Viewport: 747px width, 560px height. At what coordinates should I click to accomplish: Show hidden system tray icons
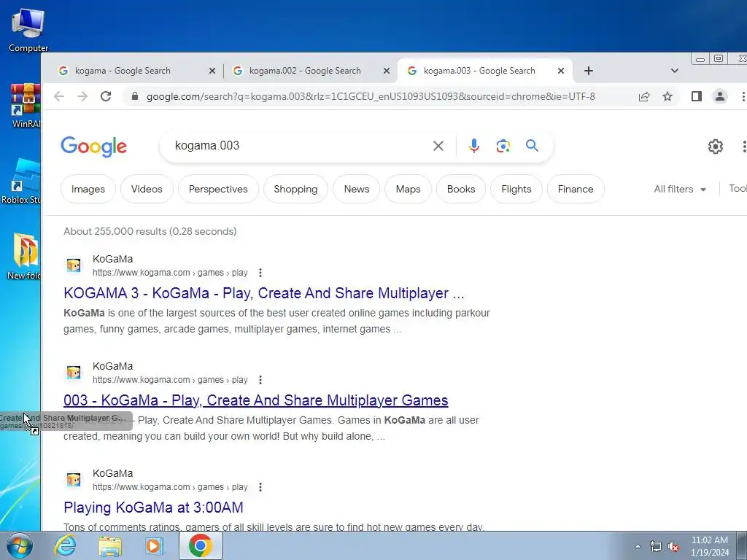point(638,547)
